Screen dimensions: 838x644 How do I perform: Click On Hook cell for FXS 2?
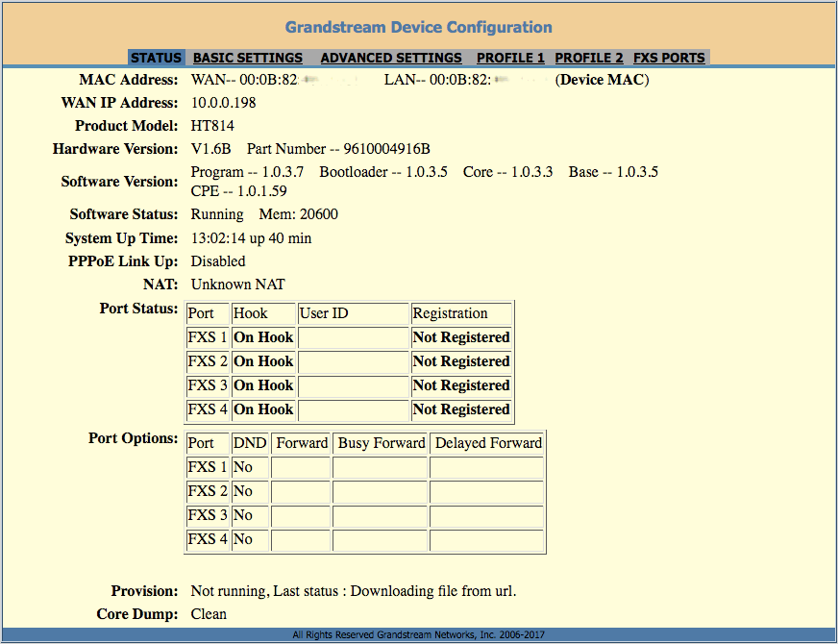pos(263,361)
